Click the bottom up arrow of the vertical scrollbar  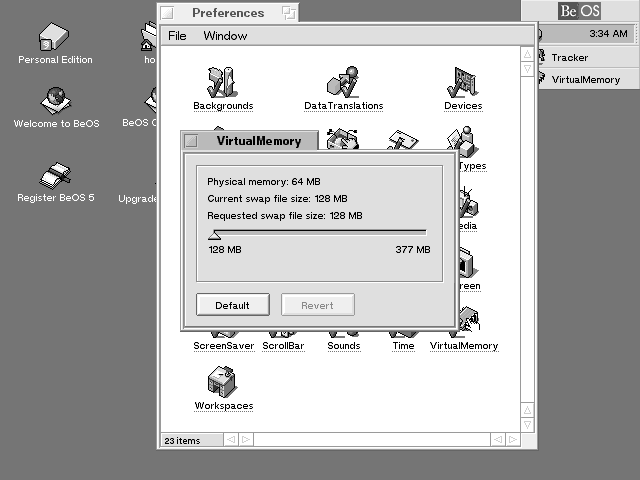[x=527, y=410]
